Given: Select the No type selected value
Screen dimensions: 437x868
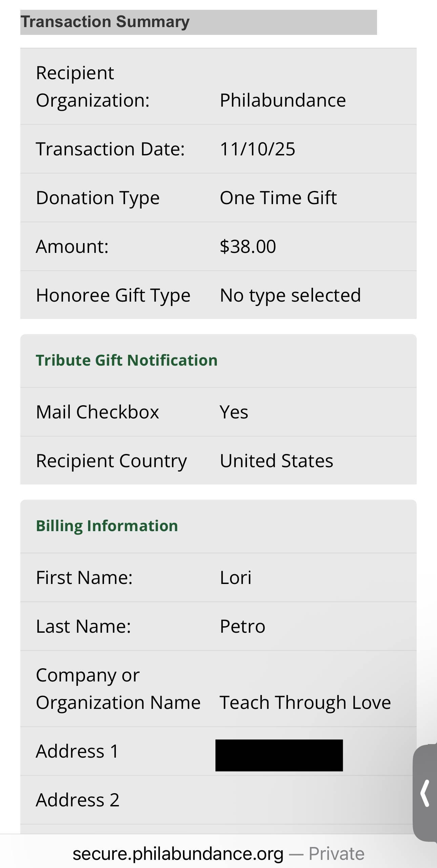Looking at the screenshot, I should (290, 295).
